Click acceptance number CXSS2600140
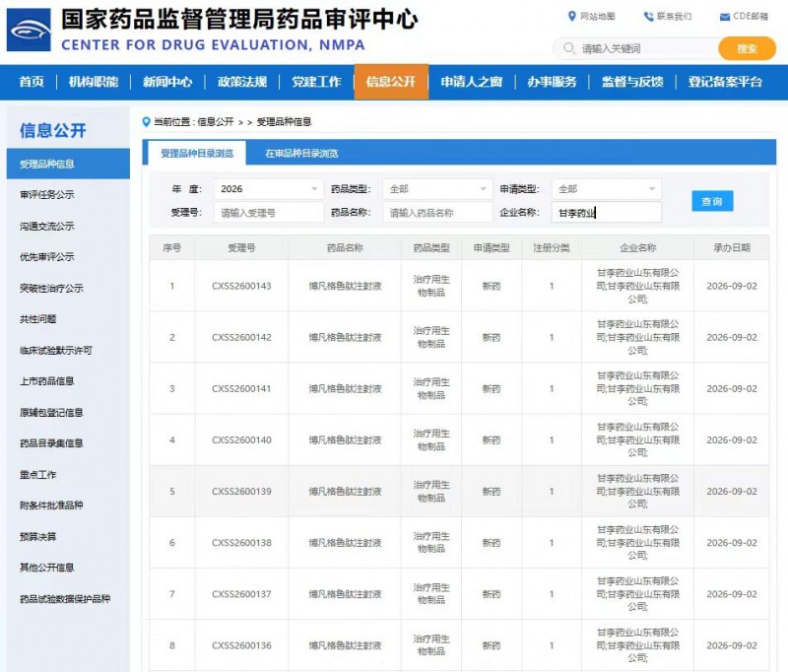 point(241,439)
